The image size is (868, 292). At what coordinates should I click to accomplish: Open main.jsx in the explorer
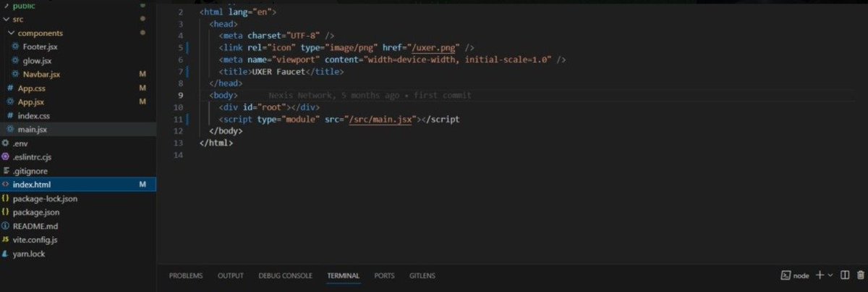tap(78, 129)
